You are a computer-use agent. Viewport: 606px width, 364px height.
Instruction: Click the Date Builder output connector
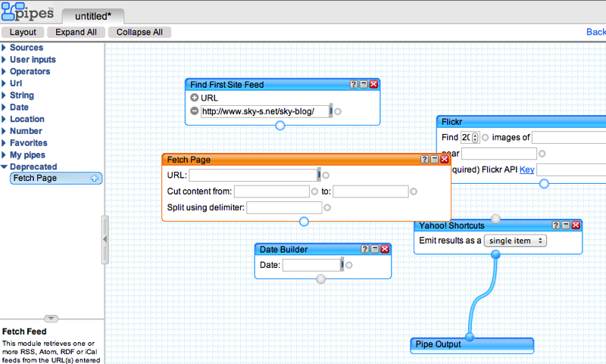(320, 279)
